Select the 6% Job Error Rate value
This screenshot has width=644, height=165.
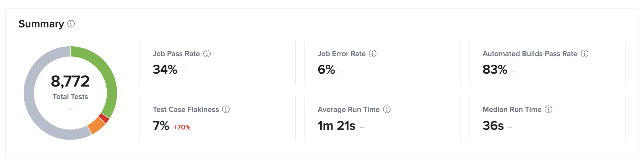click(x=326, y=70)
